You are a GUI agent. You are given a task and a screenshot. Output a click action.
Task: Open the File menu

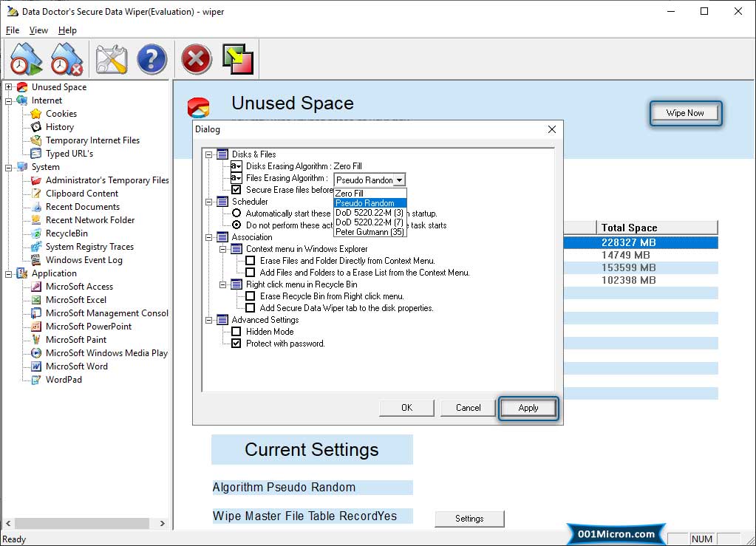13,30
